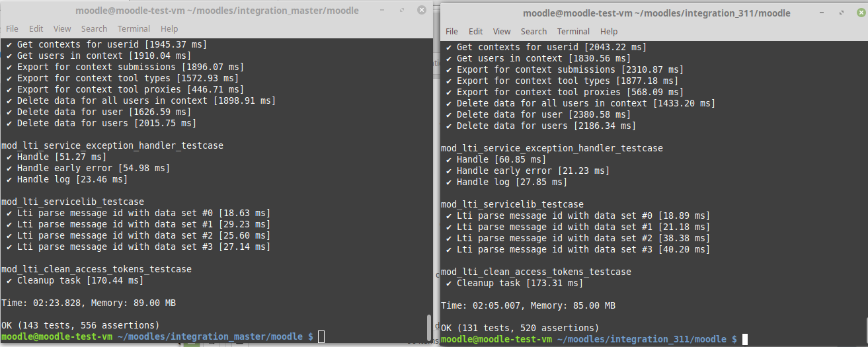Click 'Export for context tool types [1877.18 ms]'
This screenshot has height=347, width=868.
[x=562, y=81]
